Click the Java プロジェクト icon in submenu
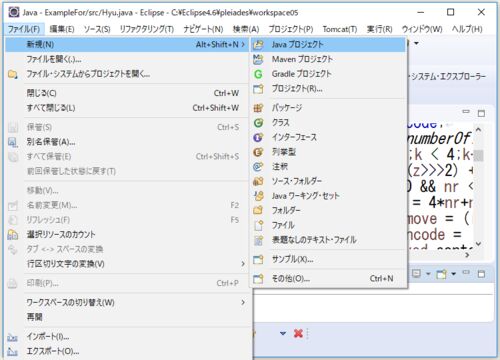 pyautogui.click(x=258, y=45)
